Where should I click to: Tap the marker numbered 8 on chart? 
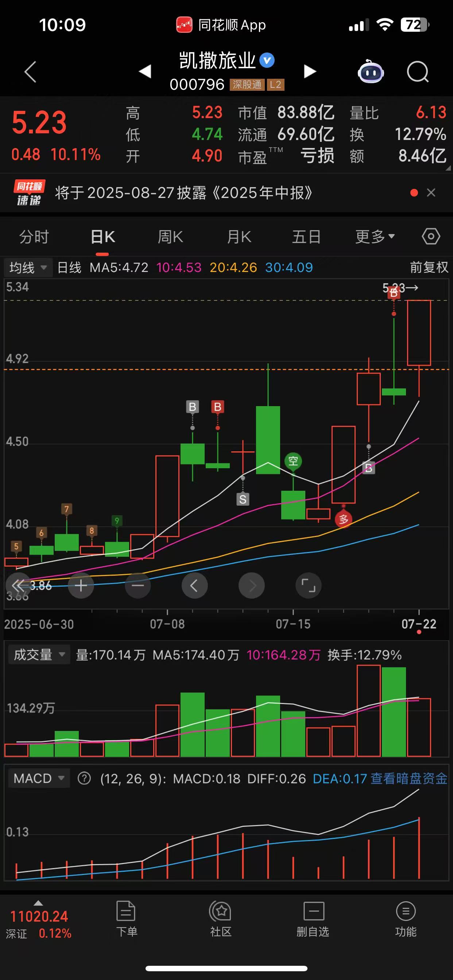tap(92, 530)
